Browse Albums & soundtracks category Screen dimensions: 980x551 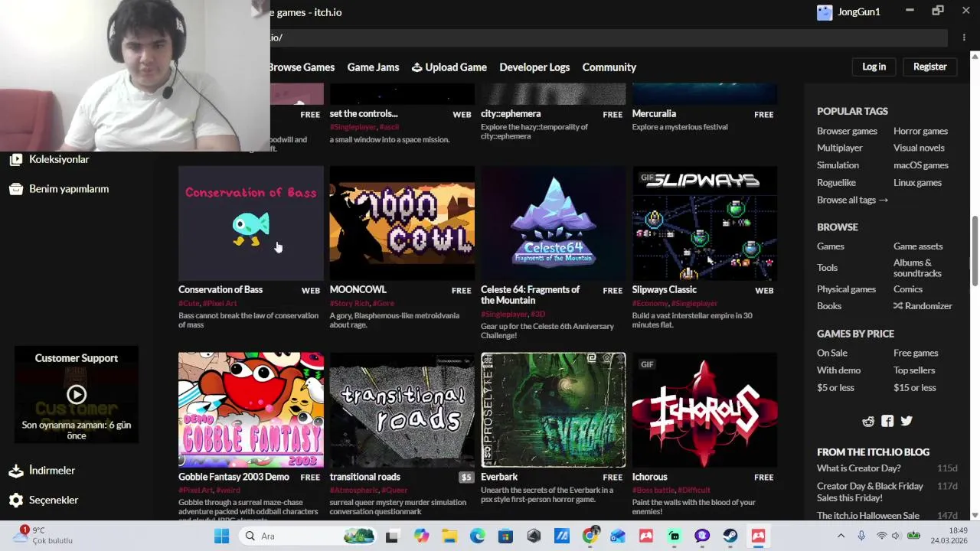tap(917, 268)
